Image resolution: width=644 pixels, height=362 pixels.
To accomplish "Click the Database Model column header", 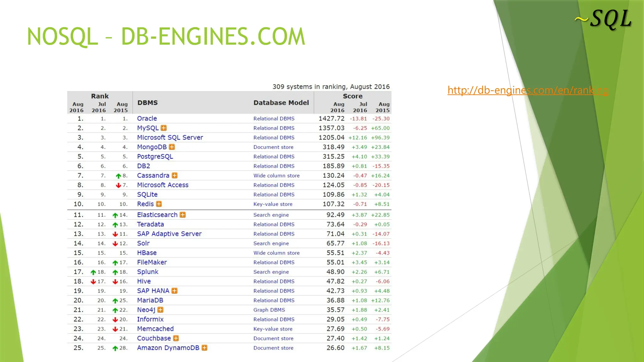I will 281,103.
